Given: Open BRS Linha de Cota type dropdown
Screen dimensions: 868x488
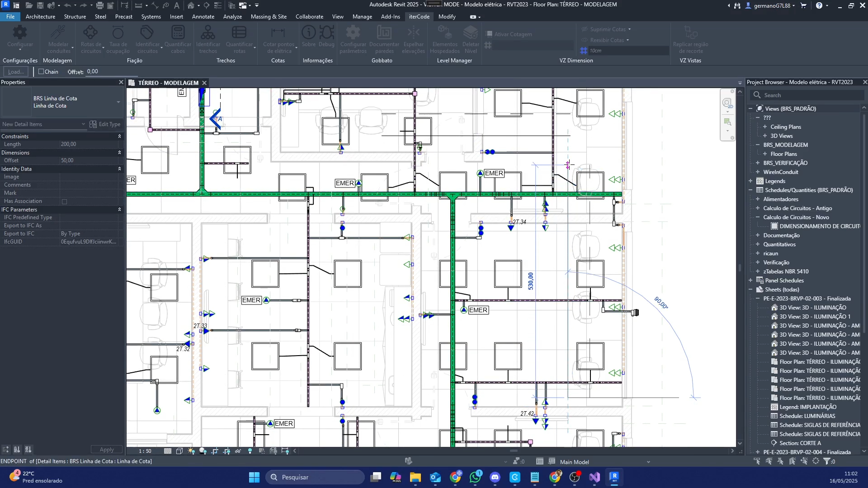Looking at the screenshot, I should point(118,102).
